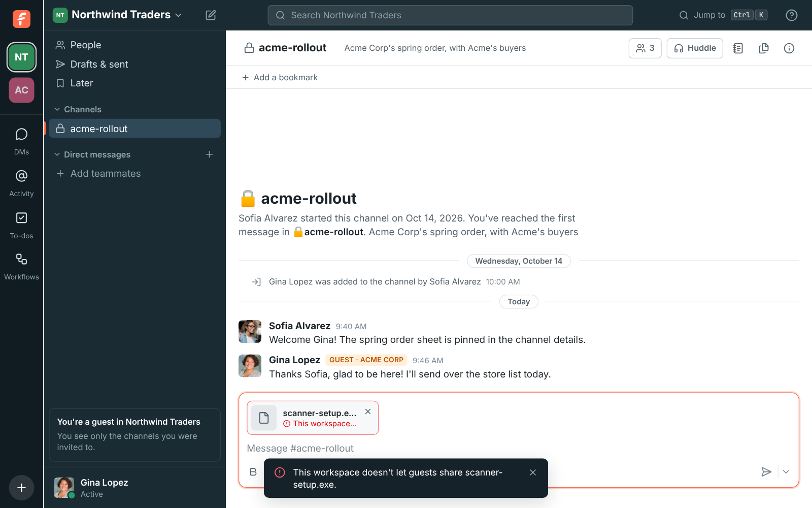Viewport: 812px width, 508px height.
Task: View the 3 channel members
Action: 645,48
